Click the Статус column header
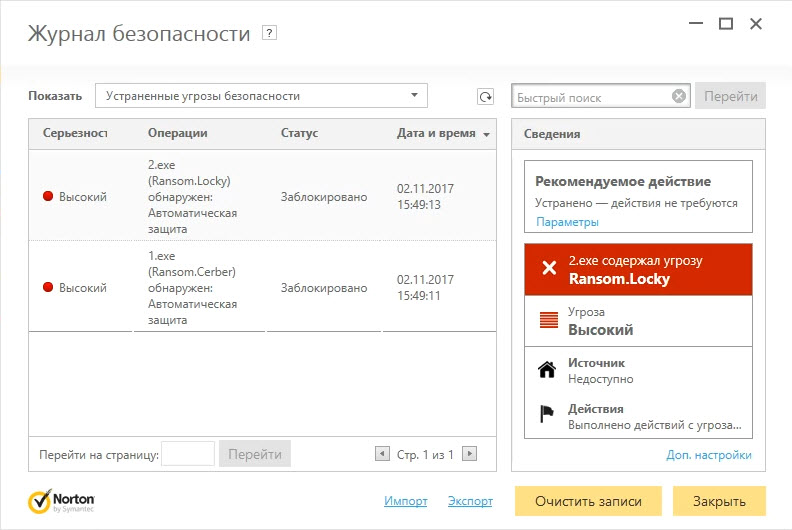 [300, 133]
